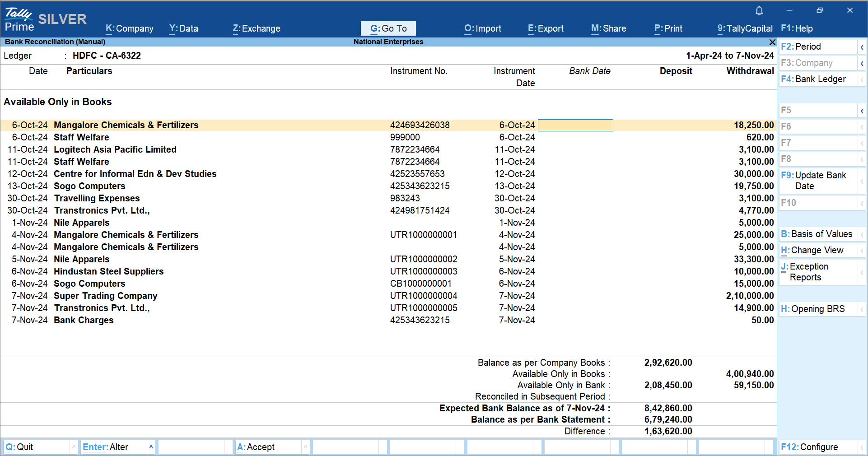Click the Tally Prime logo

click(x=19, y=19)
